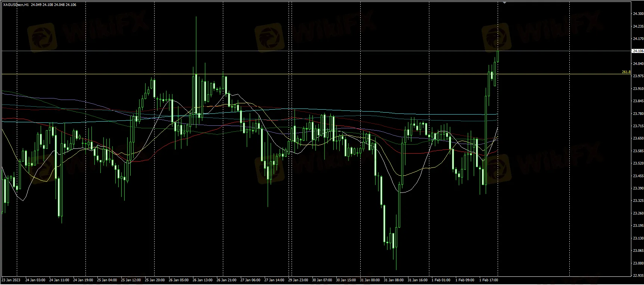
Task: Click the yellow 261.8 Fibonacci level label
Action: point(626,72)
